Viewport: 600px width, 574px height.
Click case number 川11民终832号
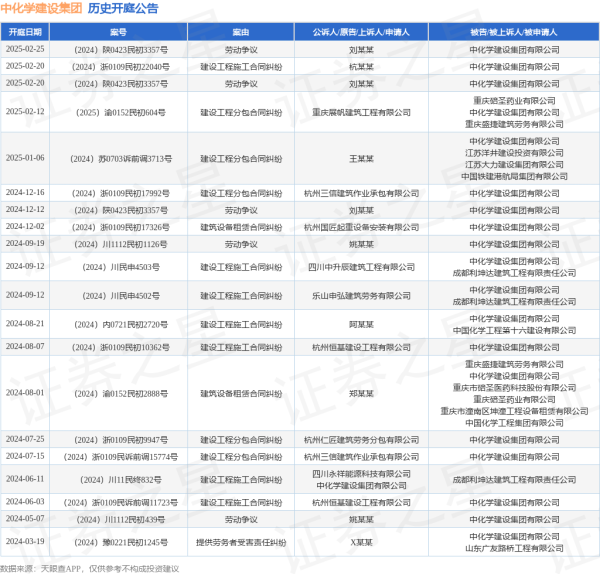point(121,480)
